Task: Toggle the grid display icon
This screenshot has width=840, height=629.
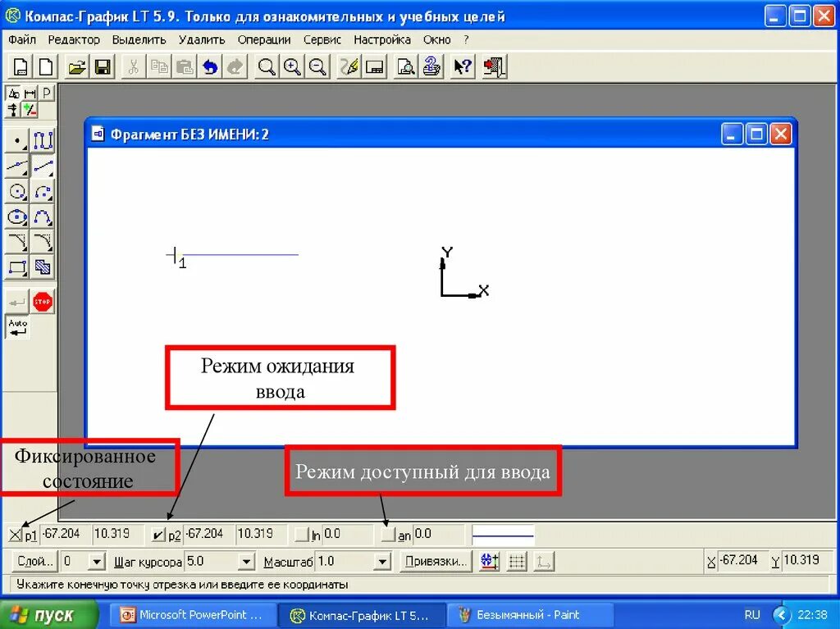Action: click(x=517, y=562)
